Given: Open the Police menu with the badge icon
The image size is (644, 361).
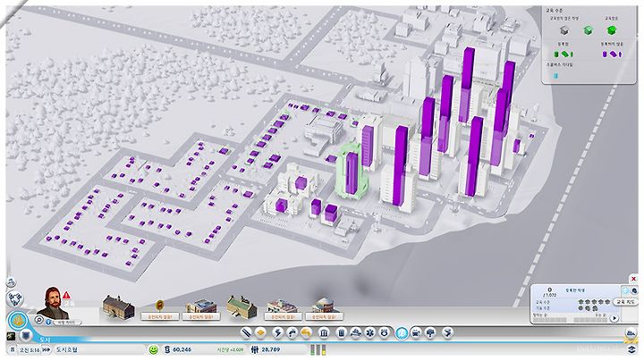Looking at the screenshot, I should pyautogui.click(x=385, y=332).
